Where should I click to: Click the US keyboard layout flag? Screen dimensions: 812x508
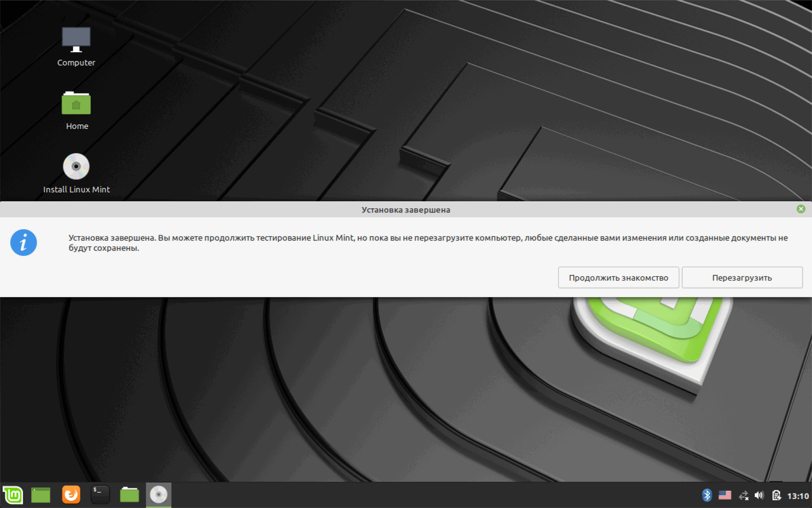tap(725, 495)
